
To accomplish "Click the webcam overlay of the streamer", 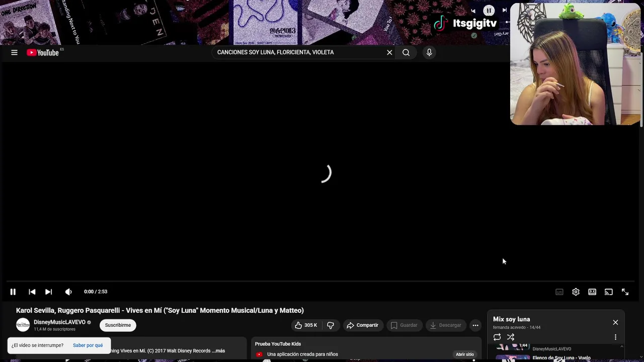I will click(x=575, y=64).
